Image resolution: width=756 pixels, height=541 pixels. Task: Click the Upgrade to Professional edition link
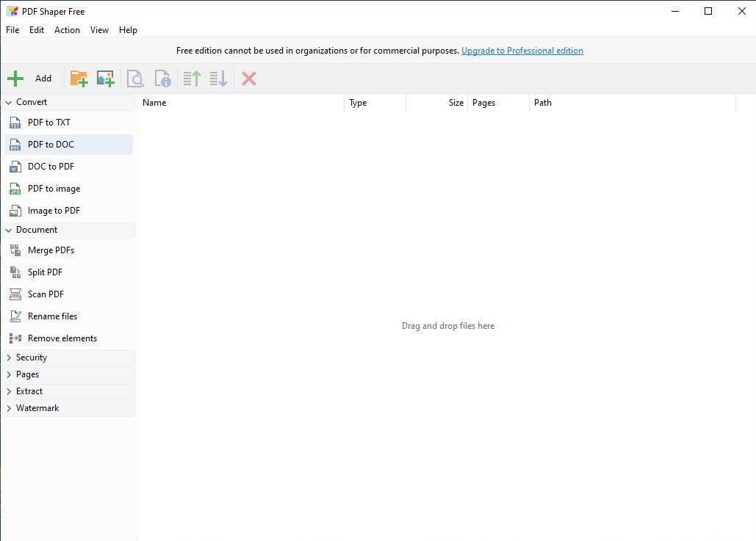tap(522, 51)
